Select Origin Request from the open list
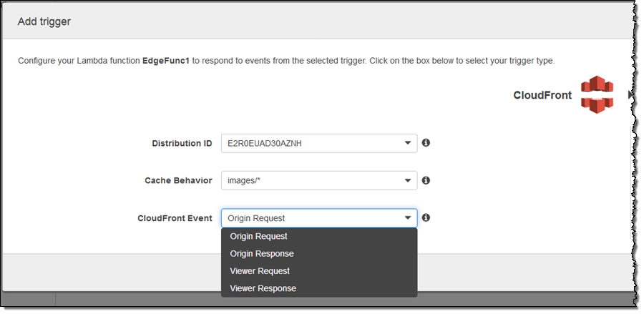This screenshot has width=644, height=314. 258,236
